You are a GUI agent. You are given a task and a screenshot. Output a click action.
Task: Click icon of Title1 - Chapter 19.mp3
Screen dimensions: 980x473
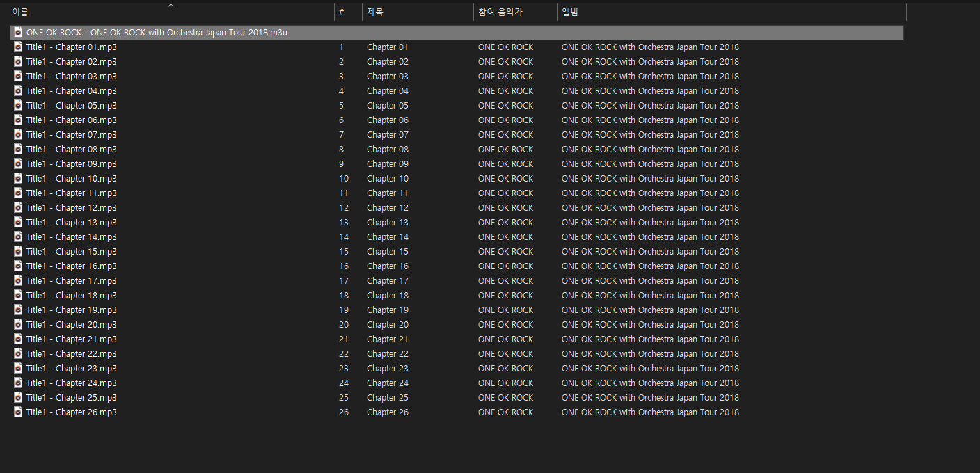(x=18, y=310)
